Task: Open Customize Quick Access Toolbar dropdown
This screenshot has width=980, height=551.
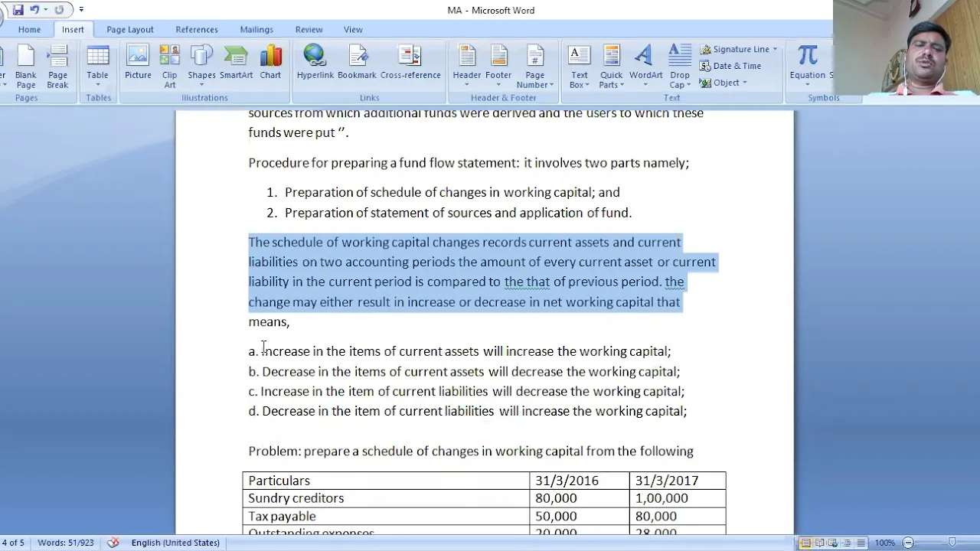Action: pyautogui.click(x=81, y=10)
